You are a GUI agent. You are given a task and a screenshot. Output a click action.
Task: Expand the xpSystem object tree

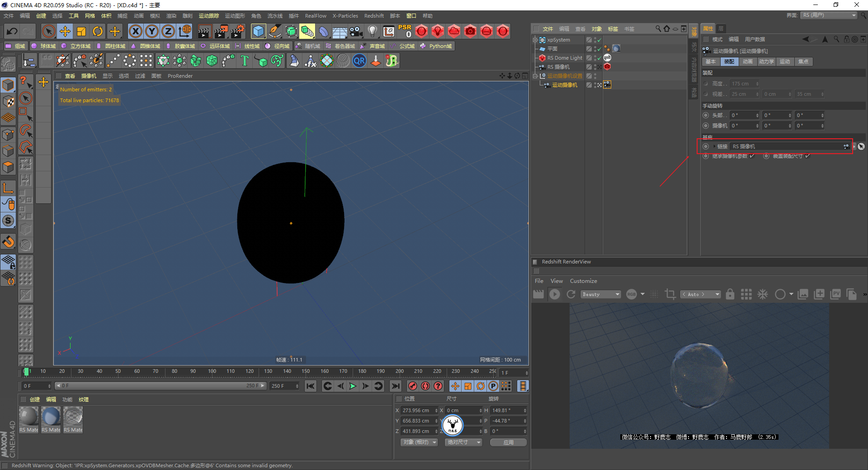tap(536, 40)
